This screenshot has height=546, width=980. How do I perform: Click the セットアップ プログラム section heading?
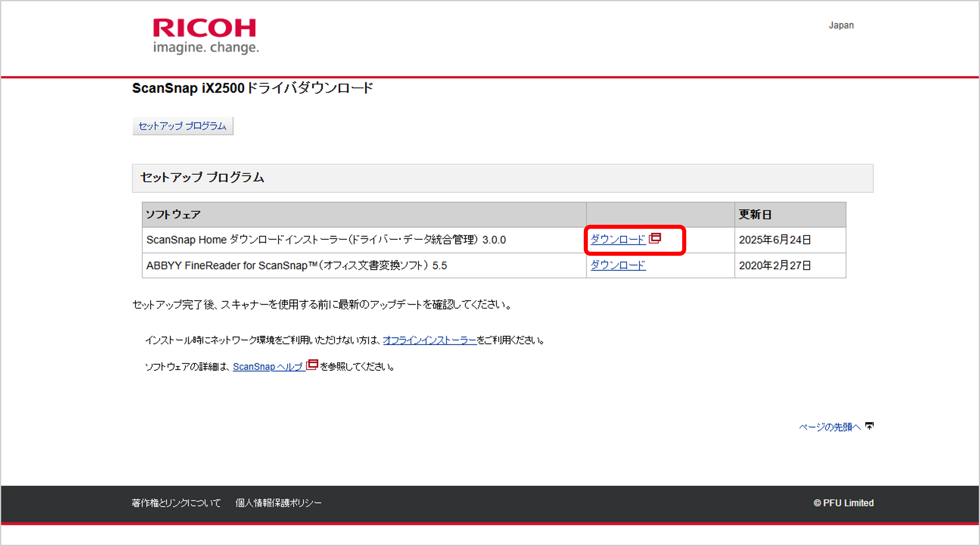(x=202, y=178)
